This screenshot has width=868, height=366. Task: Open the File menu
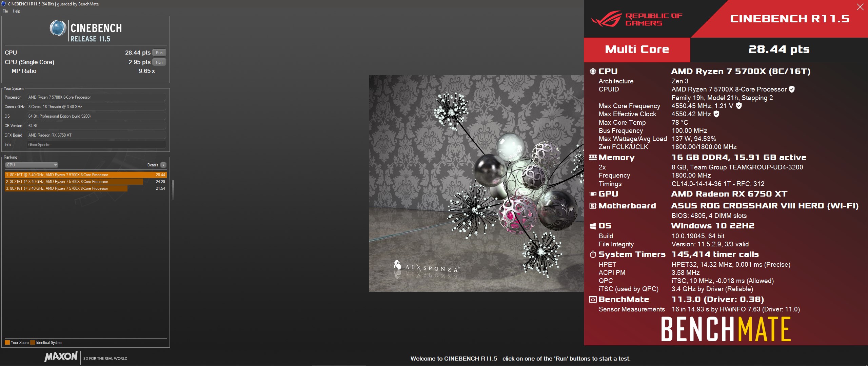[x=5, y=11]
